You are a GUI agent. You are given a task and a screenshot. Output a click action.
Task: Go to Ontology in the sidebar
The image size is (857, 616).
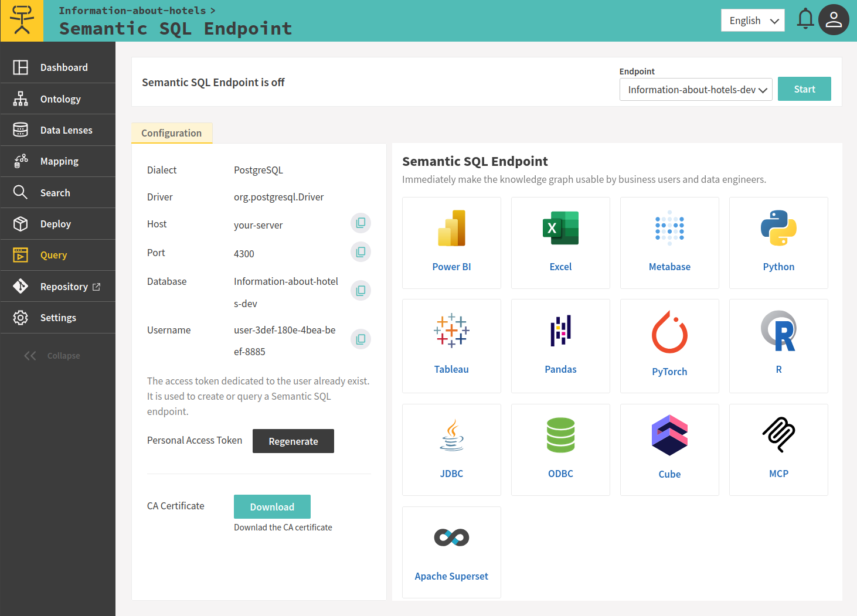[60, 99]
